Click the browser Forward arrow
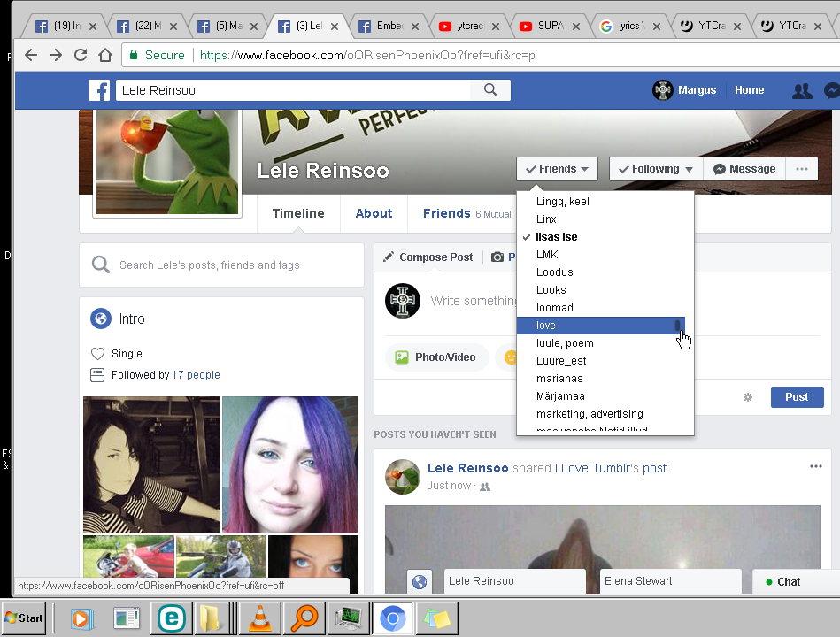Image resolution: width=840 pixels, height=637 pixels. (x=56, y=55)
